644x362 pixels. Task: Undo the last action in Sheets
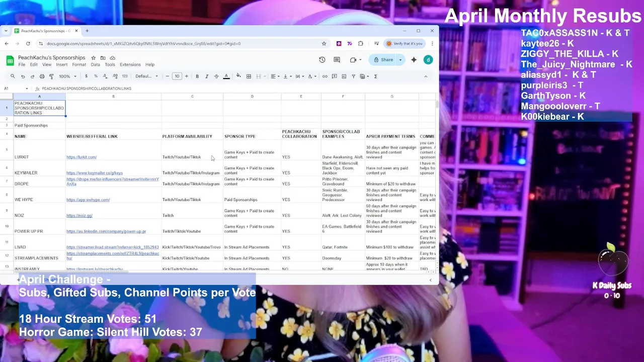tap(23, 76)
